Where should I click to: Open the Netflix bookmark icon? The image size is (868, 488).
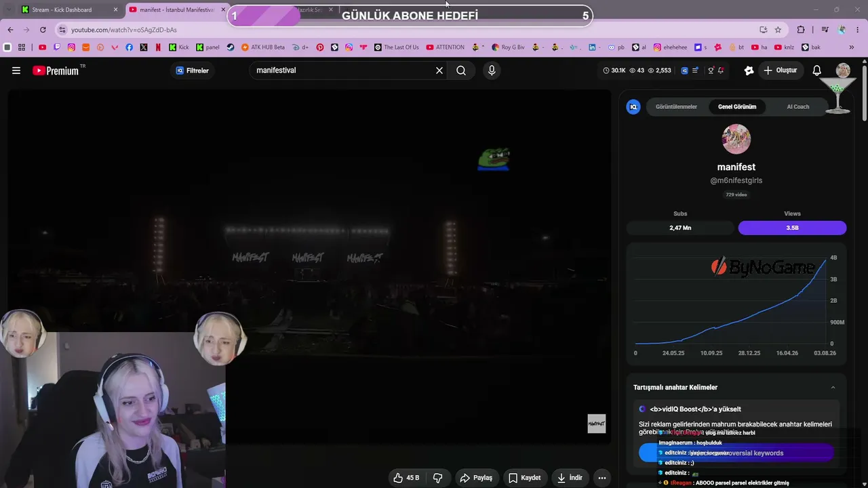pyautogui.click(x=158, y=47)
